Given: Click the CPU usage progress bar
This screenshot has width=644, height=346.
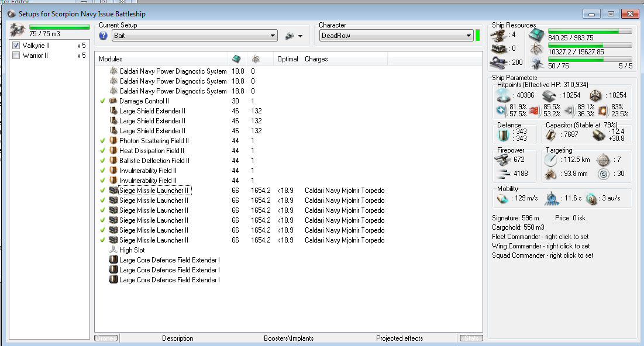Looking at the screenshot, I should point(590,32).
